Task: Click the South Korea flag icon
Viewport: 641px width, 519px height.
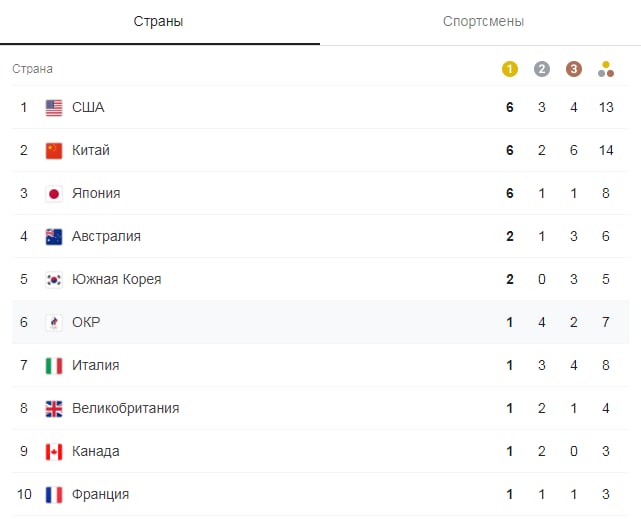Action: pos(54,280)
